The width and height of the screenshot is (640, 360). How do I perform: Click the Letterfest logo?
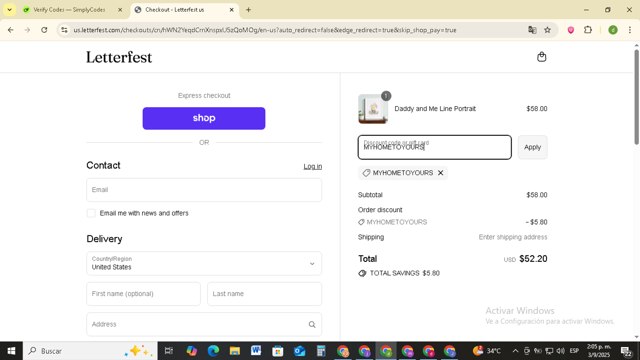(x=119, y=57)
